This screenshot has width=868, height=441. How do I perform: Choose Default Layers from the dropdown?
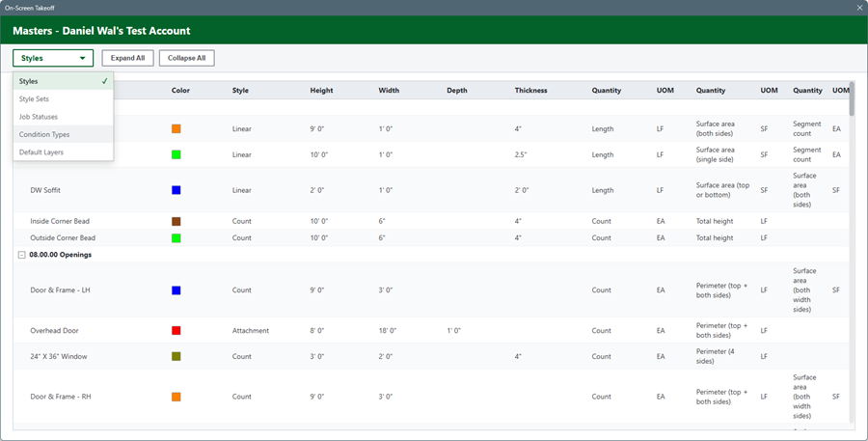(63, 152)
